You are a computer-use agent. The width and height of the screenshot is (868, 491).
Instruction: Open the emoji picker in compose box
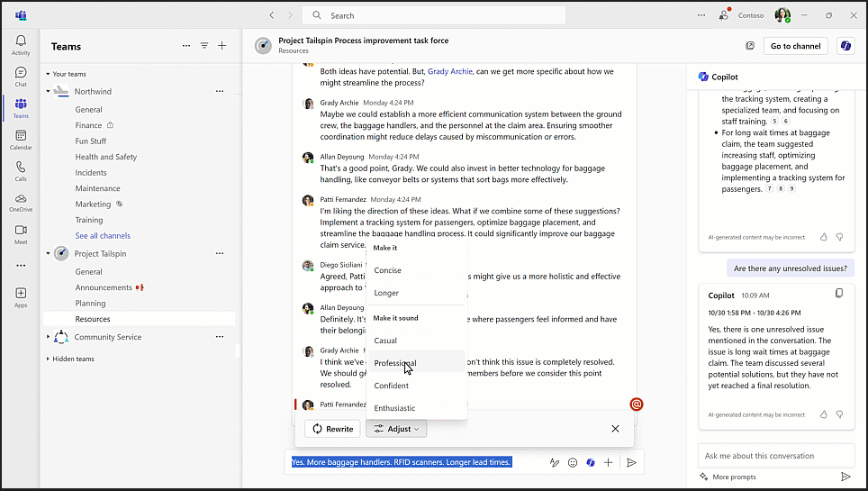[x=573, y=462]
